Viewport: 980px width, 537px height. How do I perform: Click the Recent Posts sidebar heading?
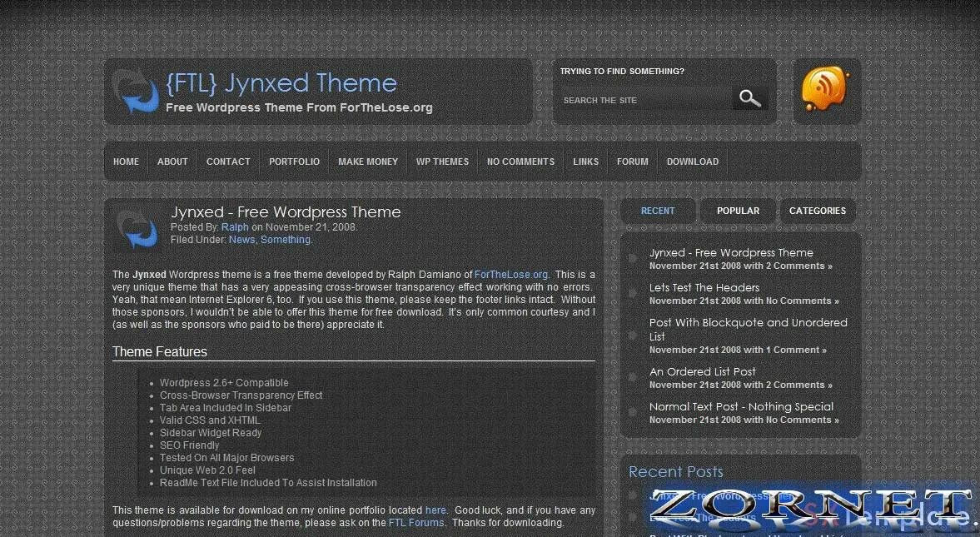click(x=675, y=471)
